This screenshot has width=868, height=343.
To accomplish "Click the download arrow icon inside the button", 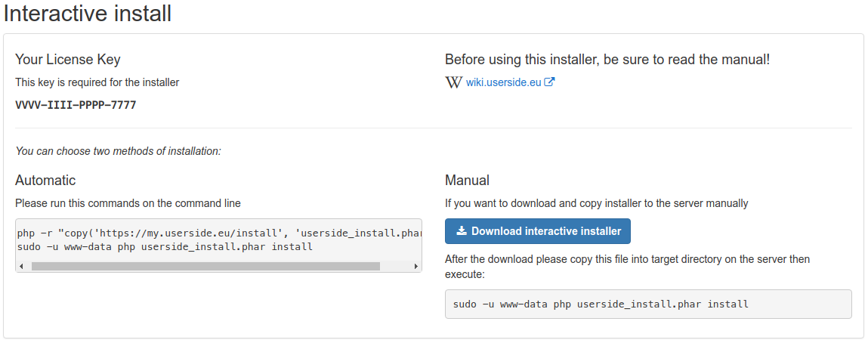I will pos(462,231).
